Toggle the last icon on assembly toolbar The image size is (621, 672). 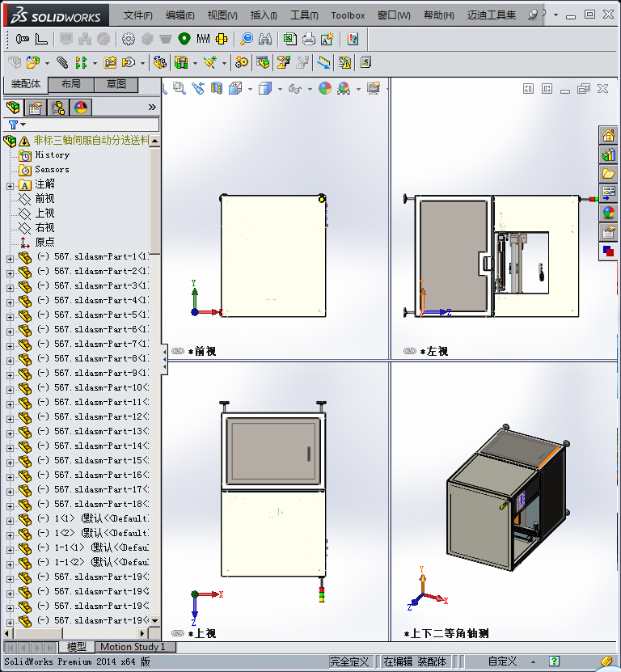click(x=365, y=62)
